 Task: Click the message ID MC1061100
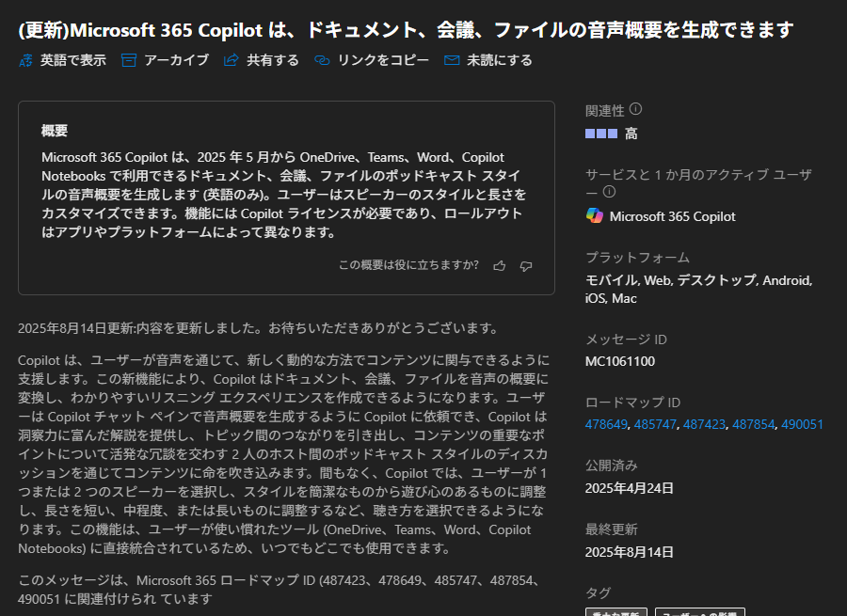coord(620,361)
